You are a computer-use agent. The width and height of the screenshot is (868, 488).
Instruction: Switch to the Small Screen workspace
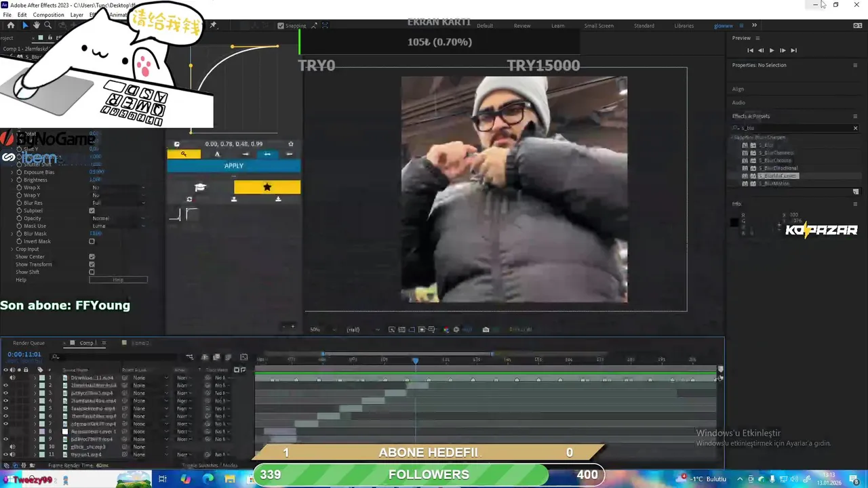tap(599, 26)
